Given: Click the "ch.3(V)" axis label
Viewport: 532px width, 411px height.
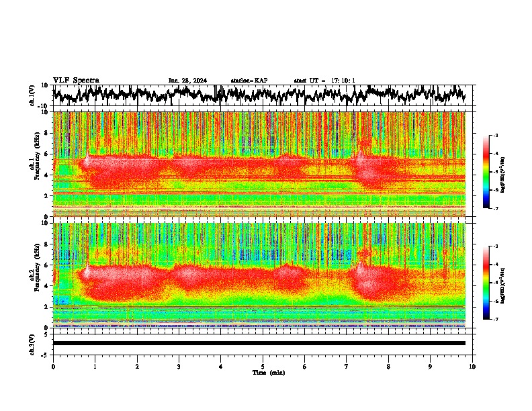Looking at the screenshot, I should click(32, 345).
